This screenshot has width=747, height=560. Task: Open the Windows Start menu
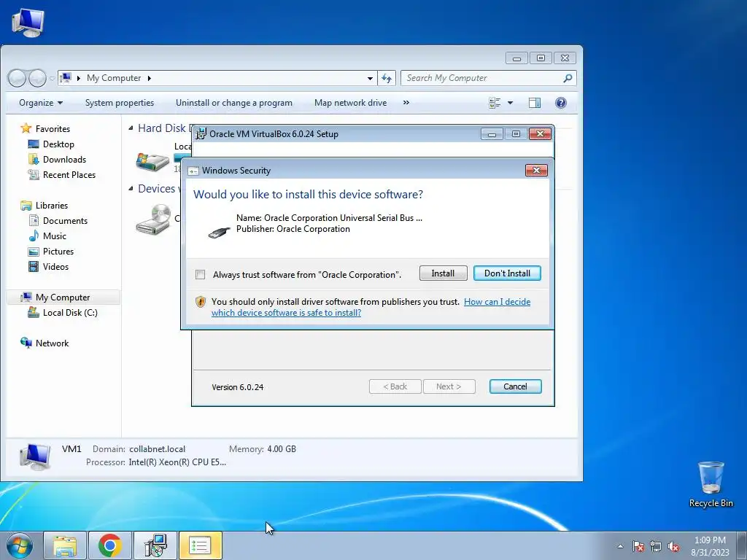click(x=20, y=545)
